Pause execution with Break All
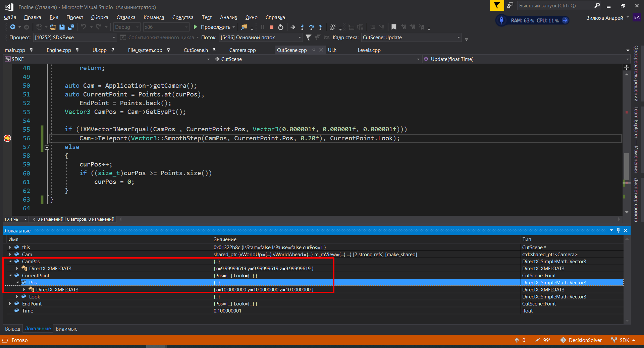Screen dimensions: 644x348 pyautogui.click(x=262, y=27)
